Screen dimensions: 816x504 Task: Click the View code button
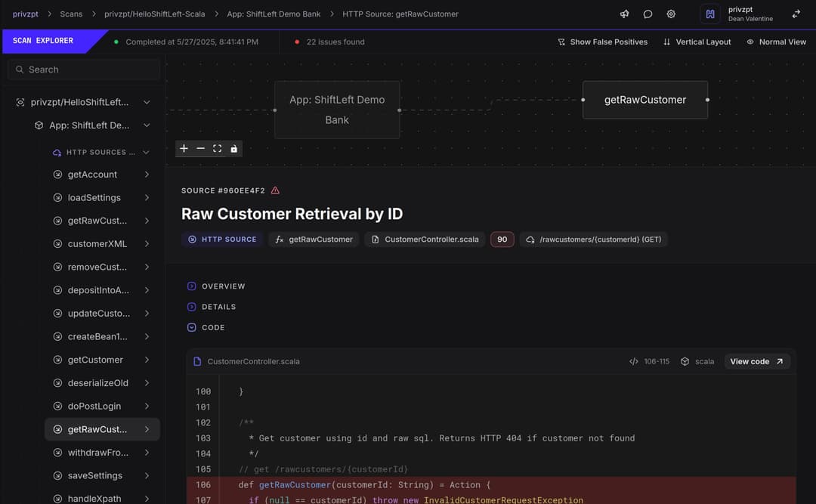pos(756,361)
